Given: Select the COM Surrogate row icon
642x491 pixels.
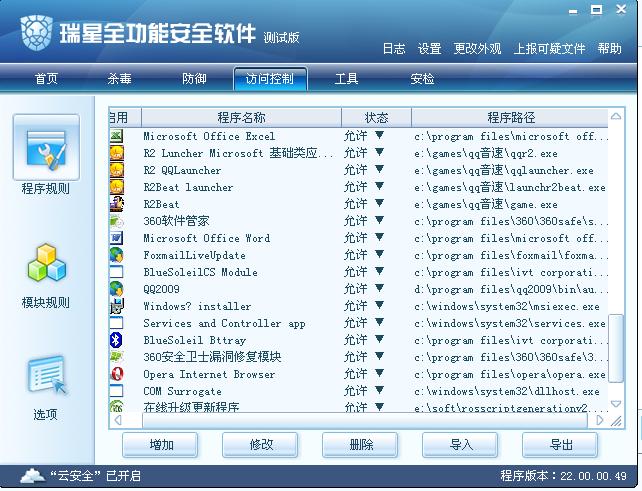Looking at the screenshot, I should (116, 391).
